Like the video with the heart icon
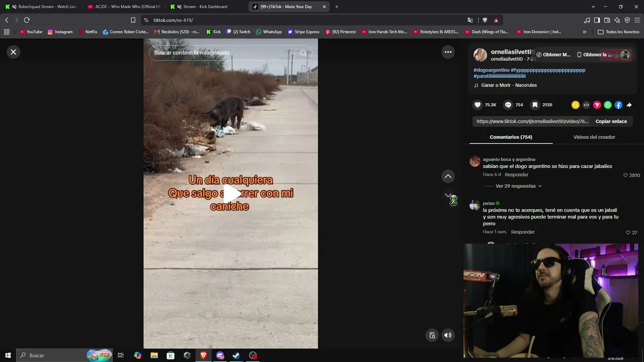This screenshot has height=362, width=644. tap(477, 105)
